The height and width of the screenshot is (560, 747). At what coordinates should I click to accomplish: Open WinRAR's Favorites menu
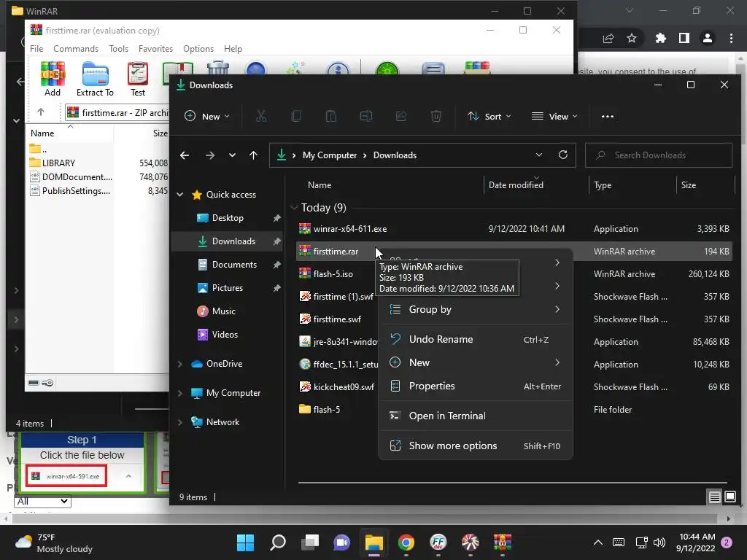click(x=155, y=49)
